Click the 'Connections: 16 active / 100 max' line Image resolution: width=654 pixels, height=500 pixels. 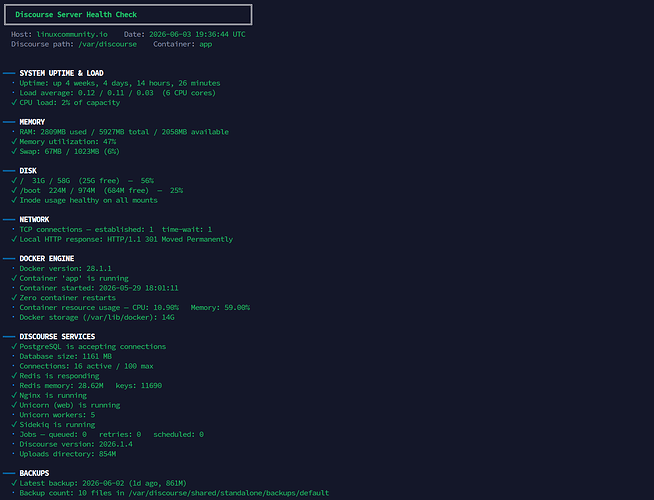click(x=86, y=366)
